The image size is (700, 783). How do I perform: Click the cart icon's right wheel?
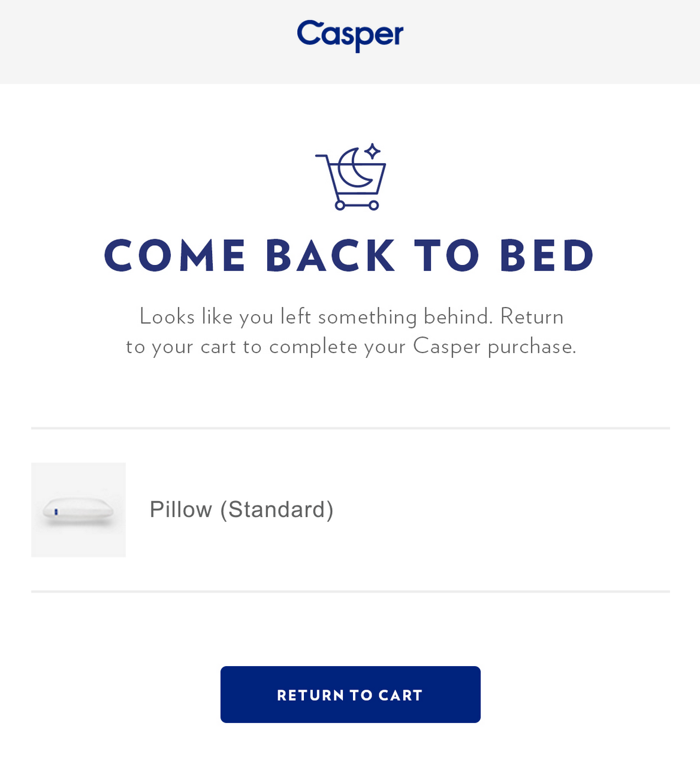[373, 205]
